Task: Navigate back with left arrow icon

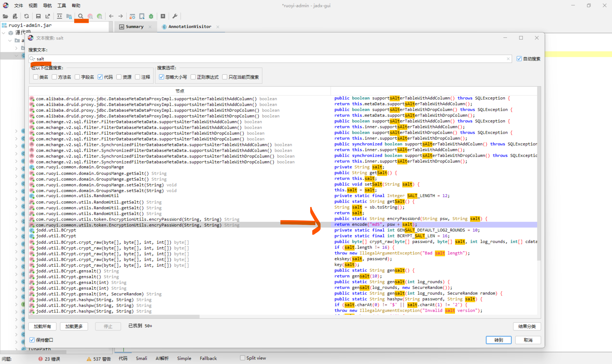Action: coord(111,16)
